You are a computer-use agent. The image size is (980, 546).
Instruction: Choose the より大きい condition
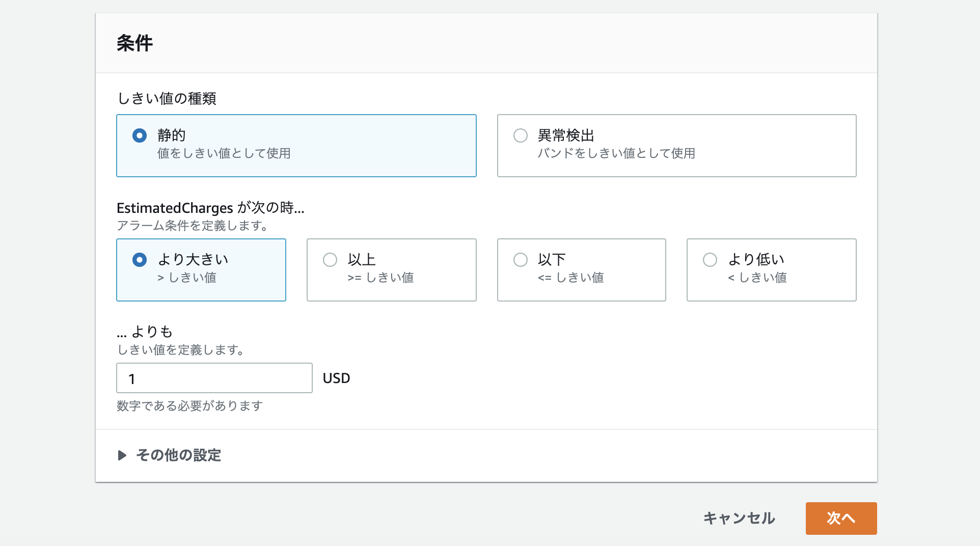point(139,260)
